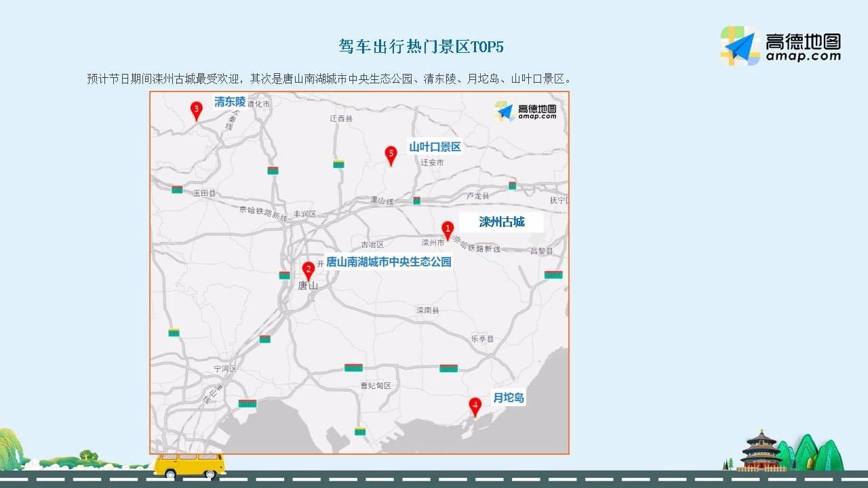
Task: Click the 玉田县 county name on the map
Action: click(x=204, y=193)
